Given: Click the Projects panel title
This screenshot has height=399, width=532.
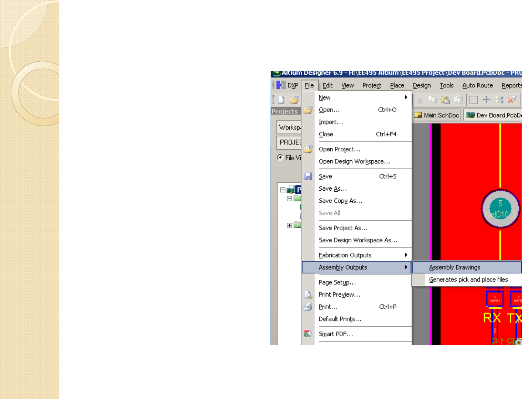Looking at the screenshot, I should point(284,111).
